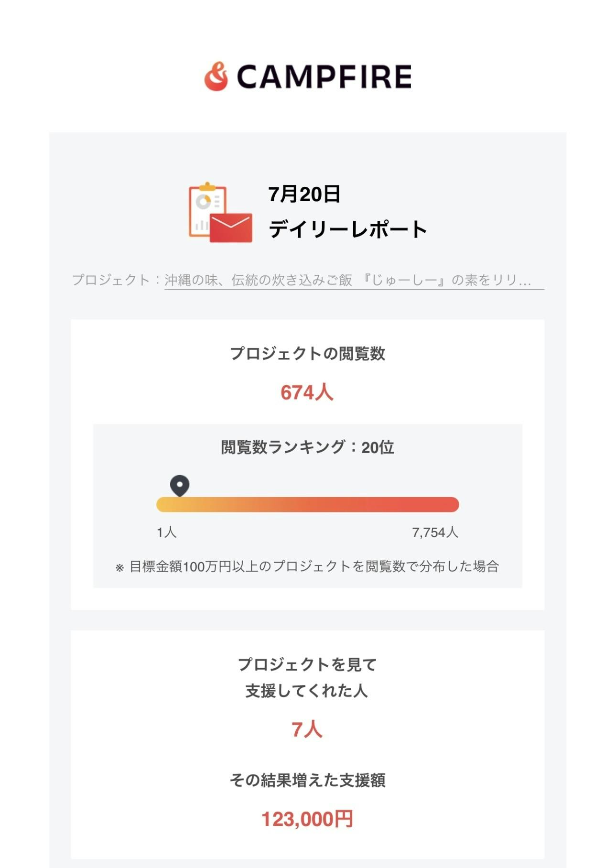Click the orange gradient ranking bar
The width and height of the screenshot is (616, 868).
pos(307,505)
